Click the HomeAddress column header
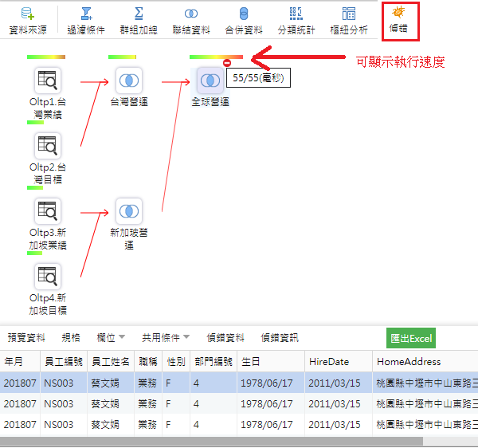The width and height of the screenshot is (478, 448). click(x=425, y=361)
